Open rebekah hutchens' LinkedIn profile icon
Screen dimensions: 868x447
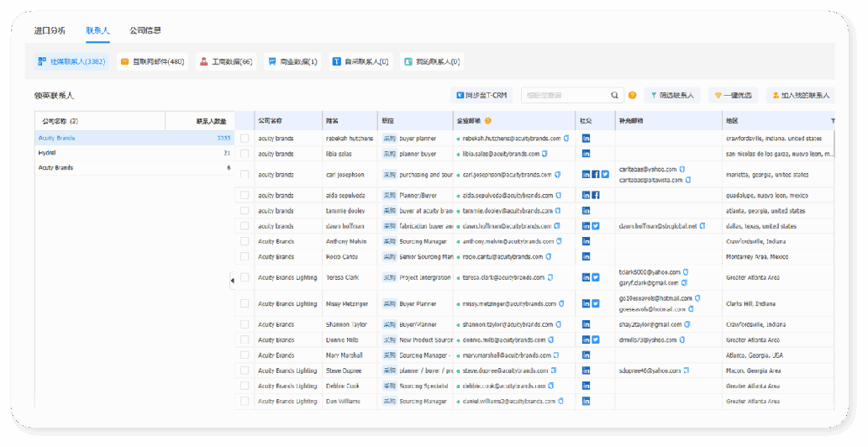click(586, 138)
